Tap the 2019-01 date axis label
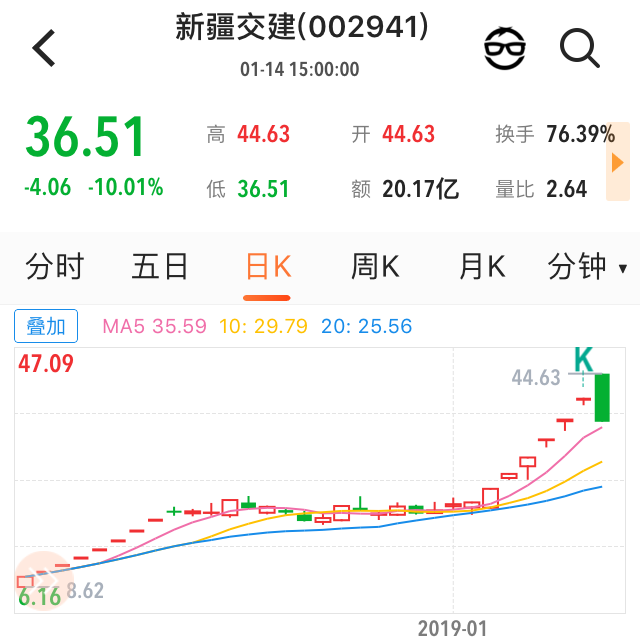The height and width of the screenshot is (642, 640). click(452, 628)
